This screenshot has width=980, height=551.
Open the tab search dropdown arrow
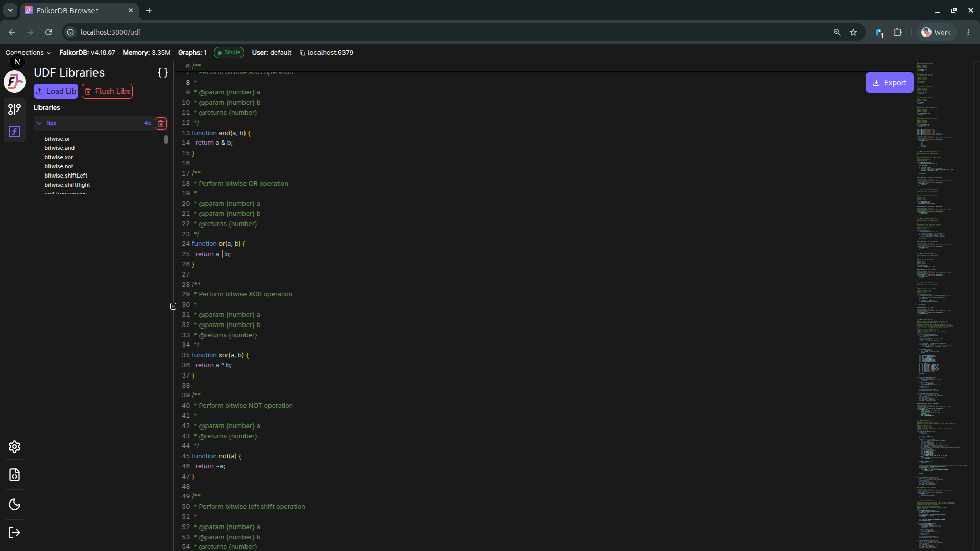(x=10, y=10)
